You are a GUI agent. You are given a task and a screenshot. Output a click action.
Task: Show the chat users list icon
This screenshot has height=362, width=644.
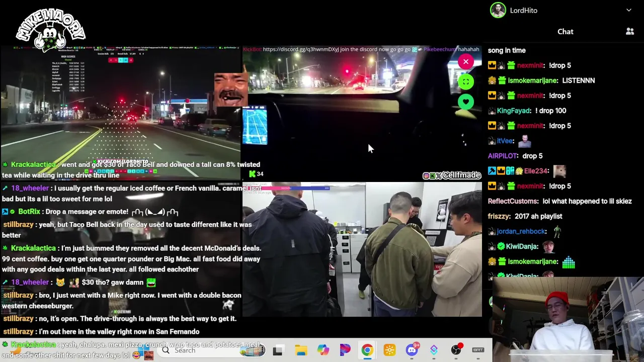630,31
